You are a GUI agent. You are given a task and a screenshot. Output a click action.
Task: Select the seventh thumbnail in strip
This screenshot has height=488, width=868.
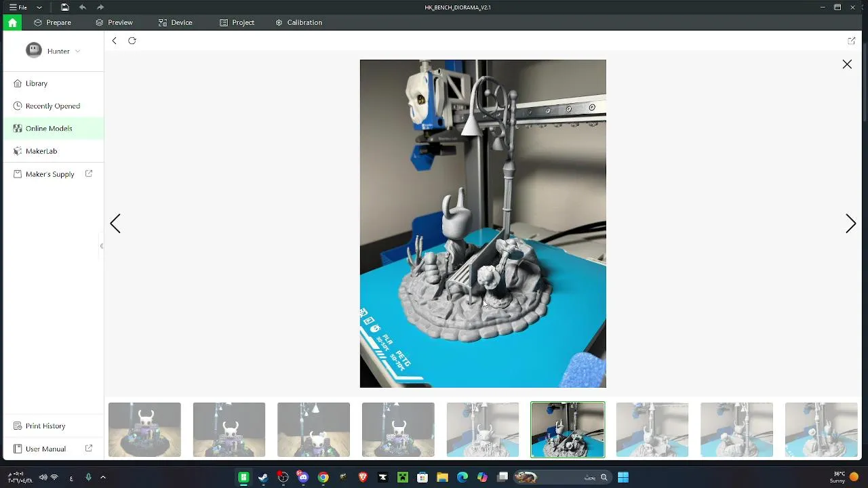pos(652,430)
